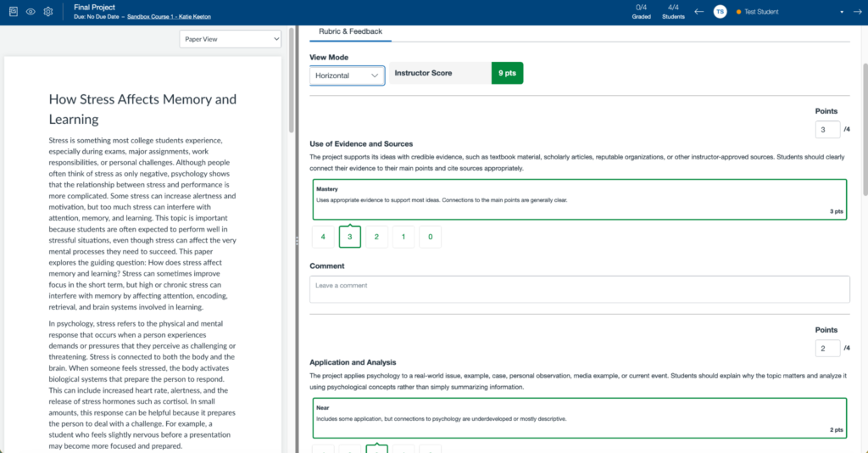Open the gradebook icon in the header

tap(14, 12)
